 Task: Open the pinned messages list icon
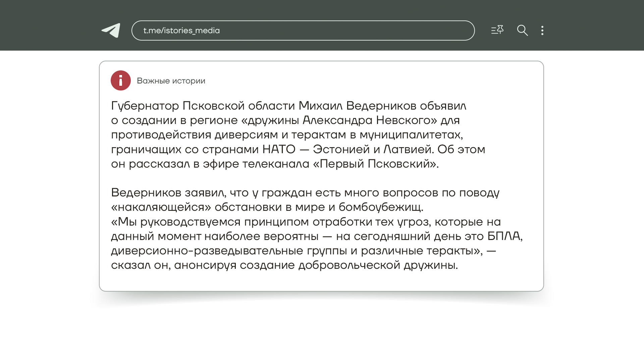tap(497, 30)
